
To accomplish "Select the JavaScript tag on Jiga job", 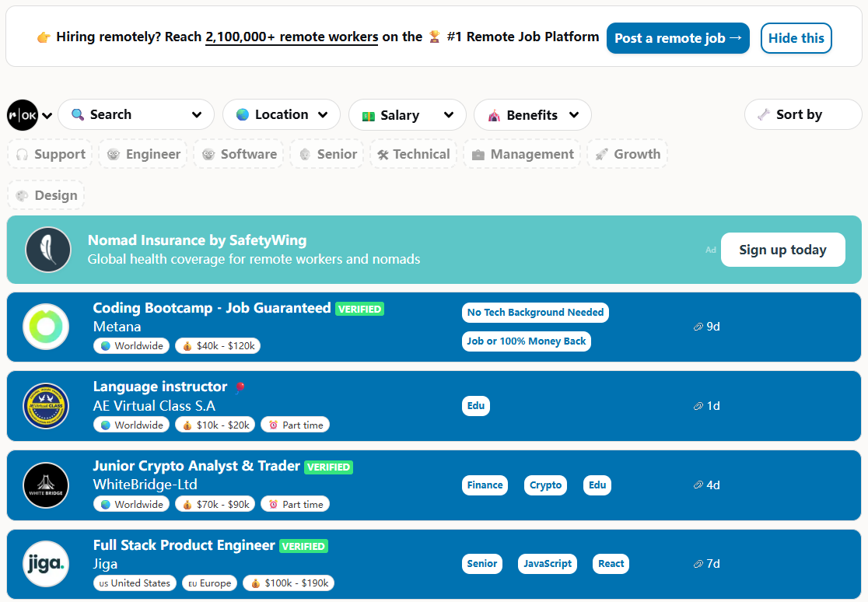I will click(548, 564).
